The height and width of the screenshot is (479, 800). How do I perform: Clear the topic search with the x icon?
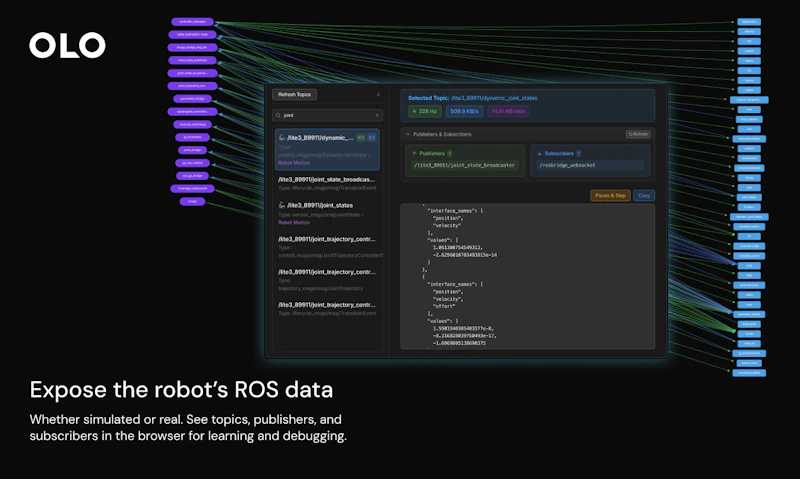point(377,115)
